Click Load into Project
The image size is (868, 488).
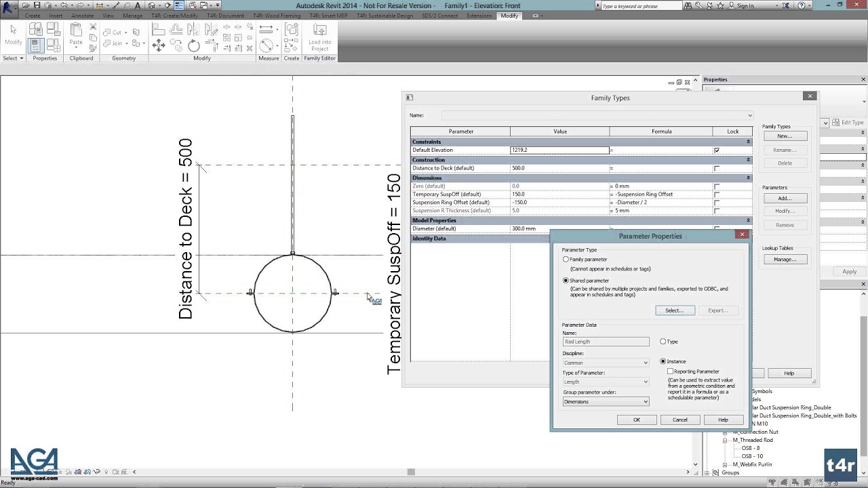coord(319,37)
